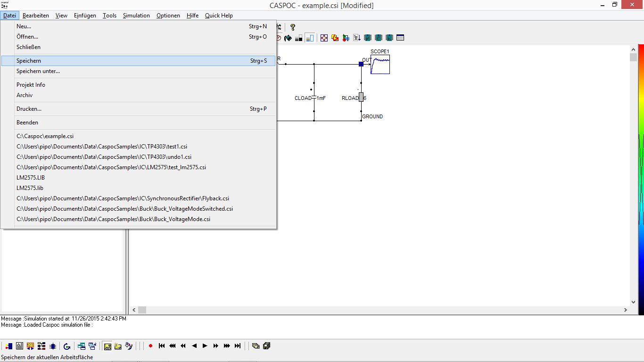Open recent file TP4303\undo1.csi

point(139,157)
